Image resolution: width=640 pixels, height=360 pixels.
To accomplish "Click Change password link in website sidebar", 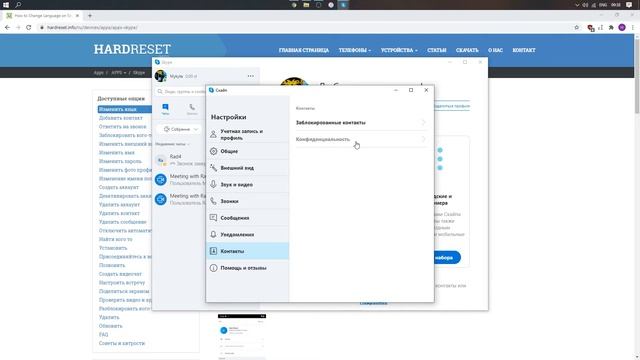I will [120, 161].
